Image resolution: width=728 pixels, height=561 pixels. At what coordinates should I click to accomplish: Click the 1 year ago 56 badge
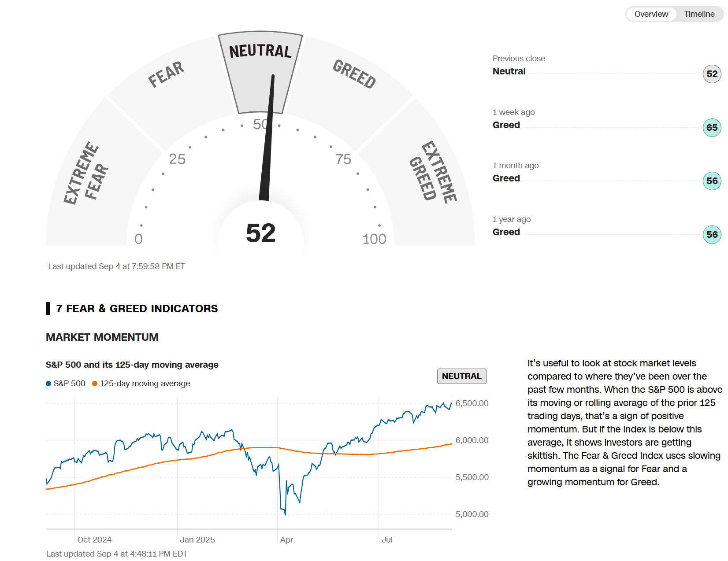(712, 235)
